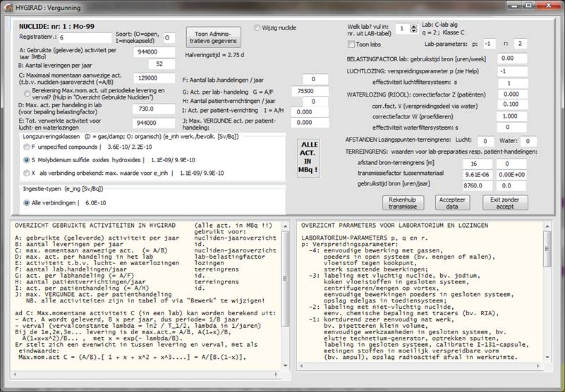The image size is (565, 392).
Task: Select F unspecified compounds lung class
Action: click(x=26, y=147)
